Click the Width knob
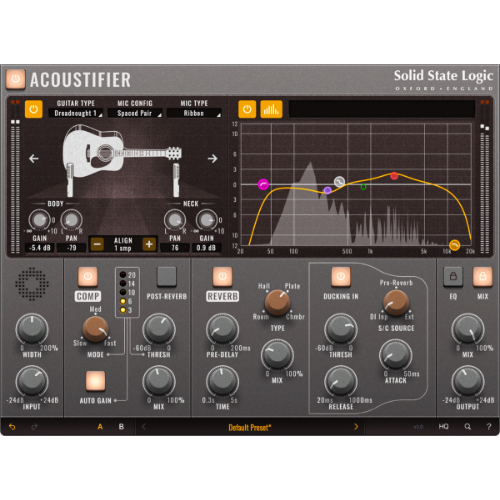This screenshot has height=500, width=500. point(32,329)
